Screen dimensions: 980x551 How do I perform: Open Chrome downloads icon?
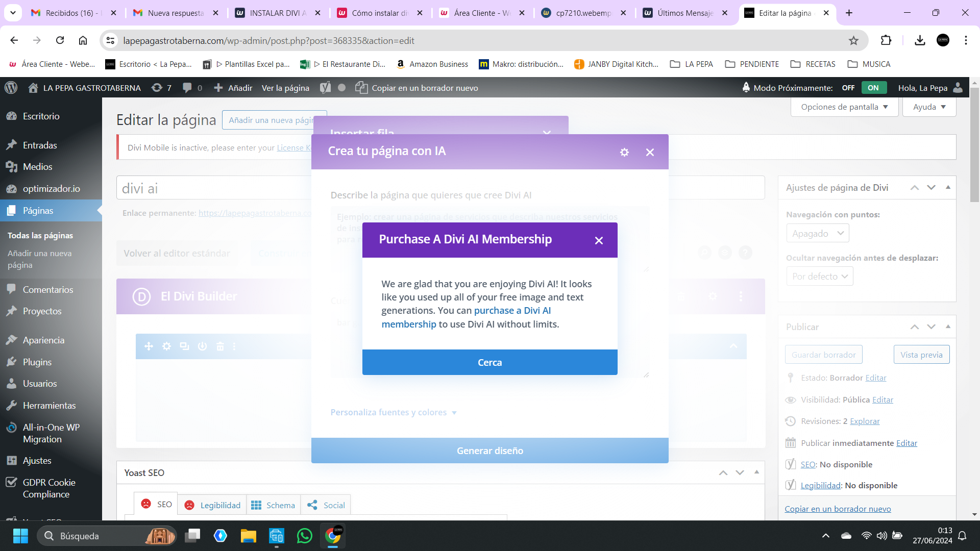click(x=920, y=40)
